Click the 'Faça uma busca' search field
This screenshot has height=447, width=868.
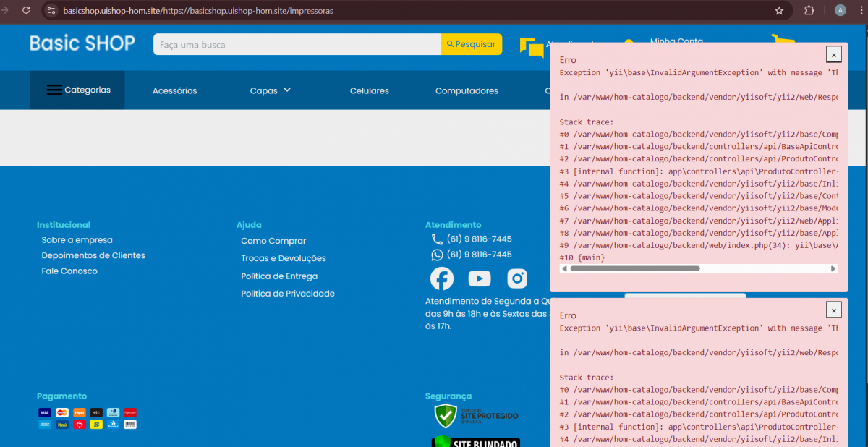click(297, 45)
